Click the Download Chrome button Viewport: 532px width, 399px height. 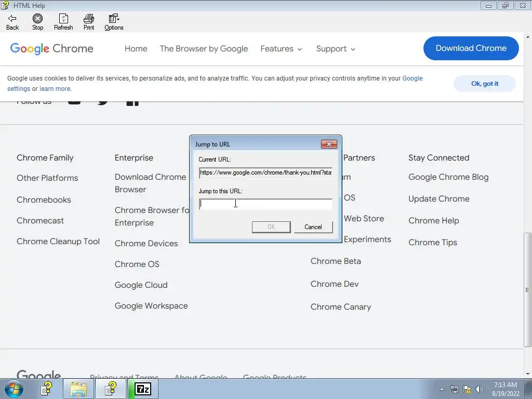[471, 48]
